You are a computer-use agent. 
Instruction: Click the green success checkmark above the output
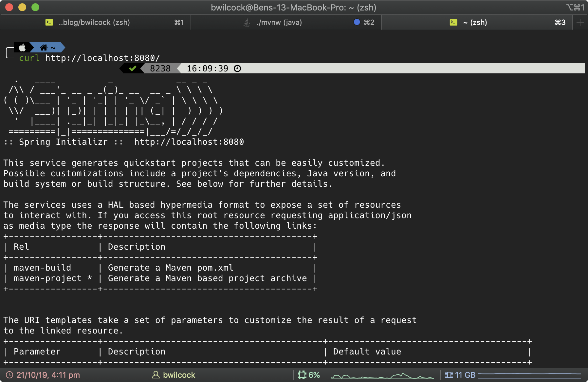(132, 68)
